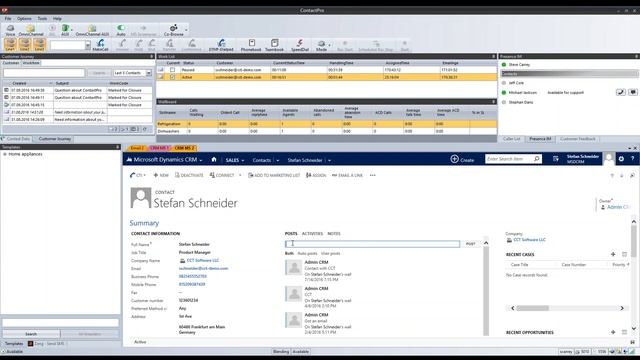Click the contact's email address link

(x=203, y=268)
